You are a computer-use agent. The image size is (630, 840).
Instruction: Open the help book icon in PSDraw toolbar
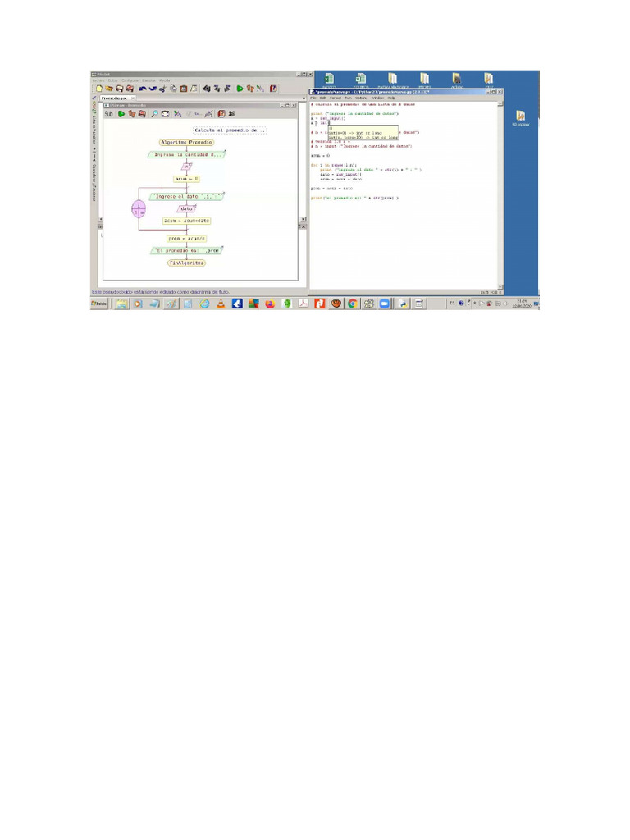tap(221, 113)
